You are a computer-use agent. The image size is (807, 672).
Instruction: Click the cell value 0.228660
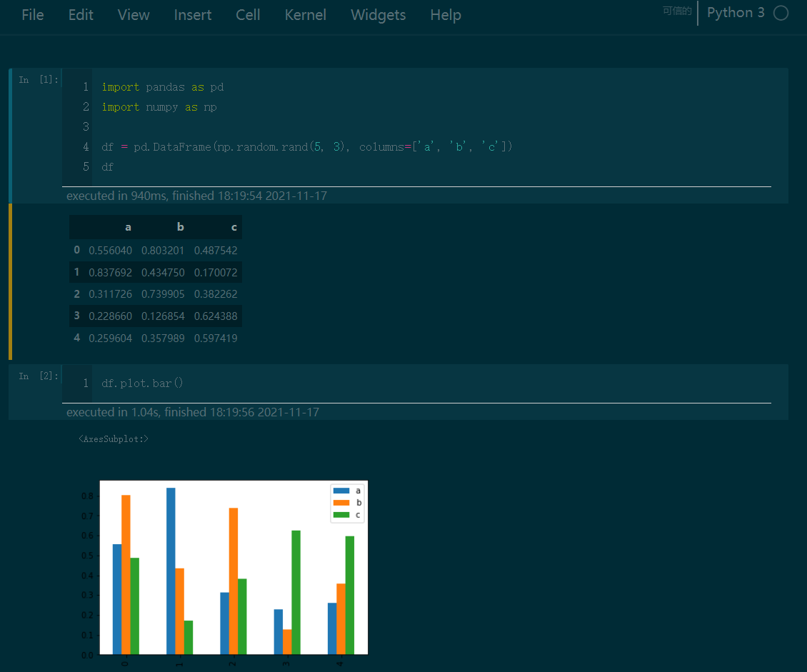110,316
